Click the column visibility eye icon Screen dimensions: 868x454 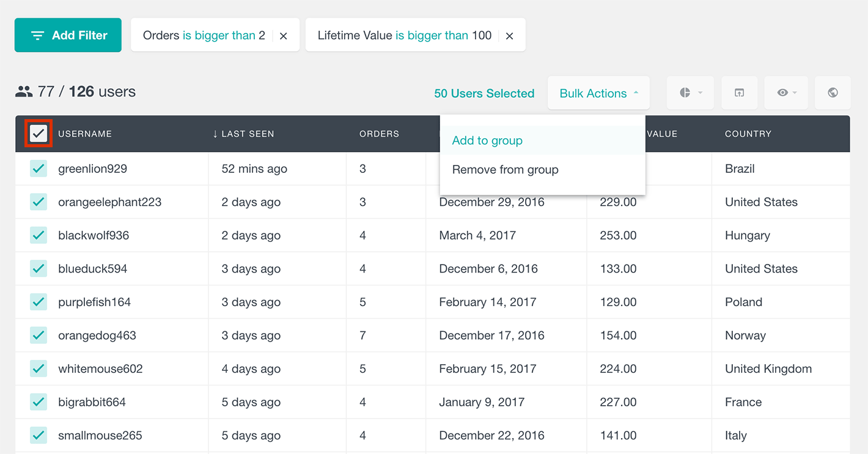782,92
